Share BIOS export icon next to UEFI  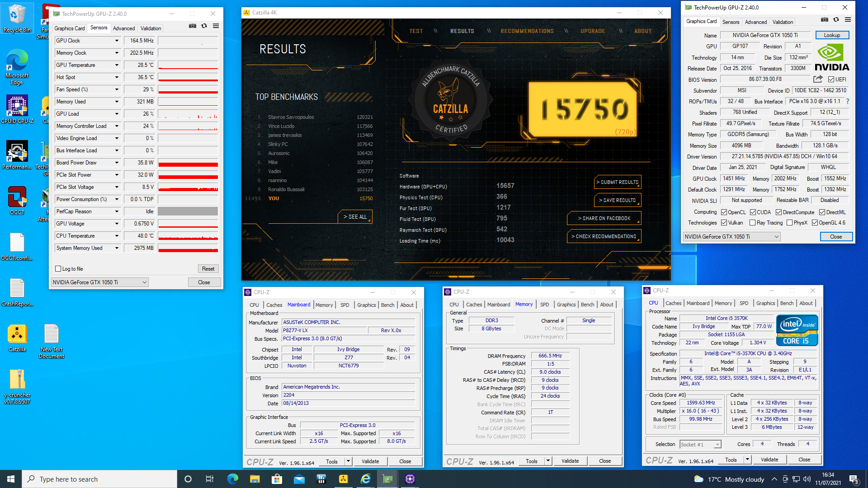818,79
